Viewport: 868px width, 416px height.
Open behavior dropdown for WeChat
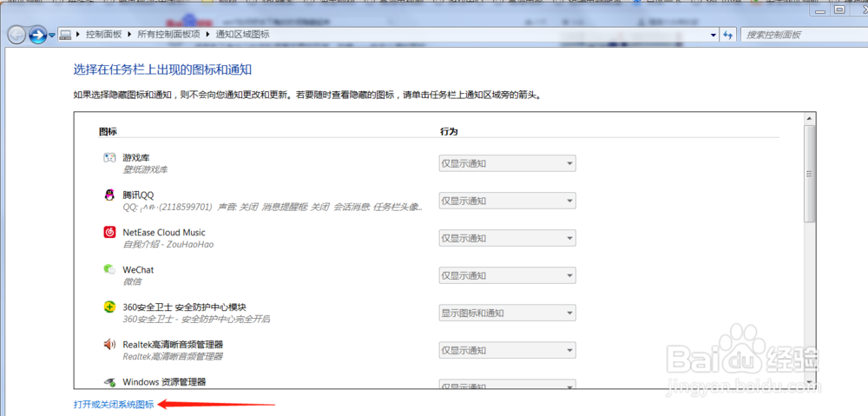pyautogui.click(x=508, y=275)
